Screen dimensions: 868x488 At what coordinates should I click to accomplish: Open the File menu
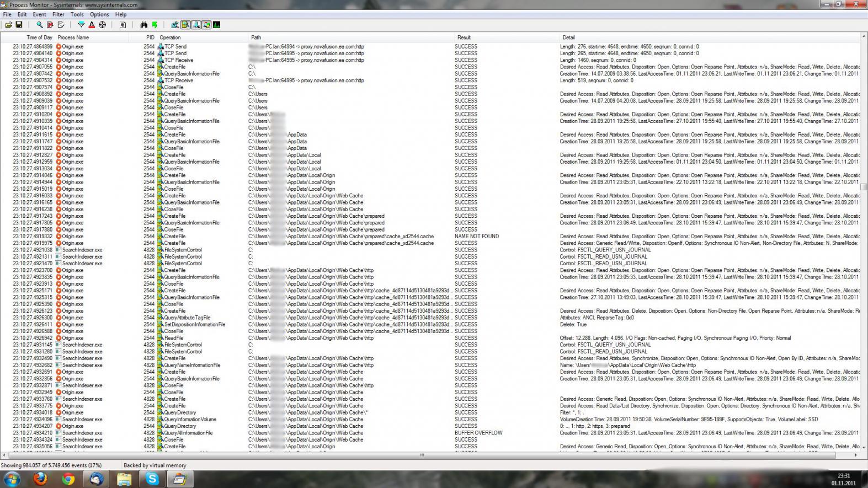tap(7, 14)
